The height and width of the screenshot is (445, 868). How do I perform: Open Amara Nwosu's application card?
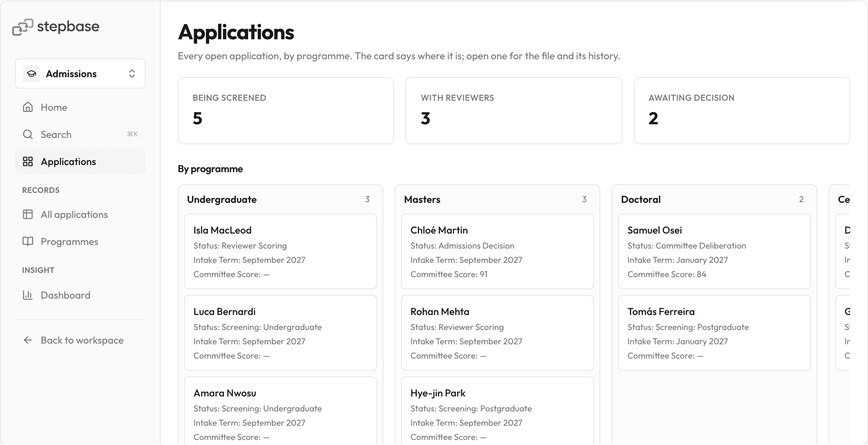281,411
